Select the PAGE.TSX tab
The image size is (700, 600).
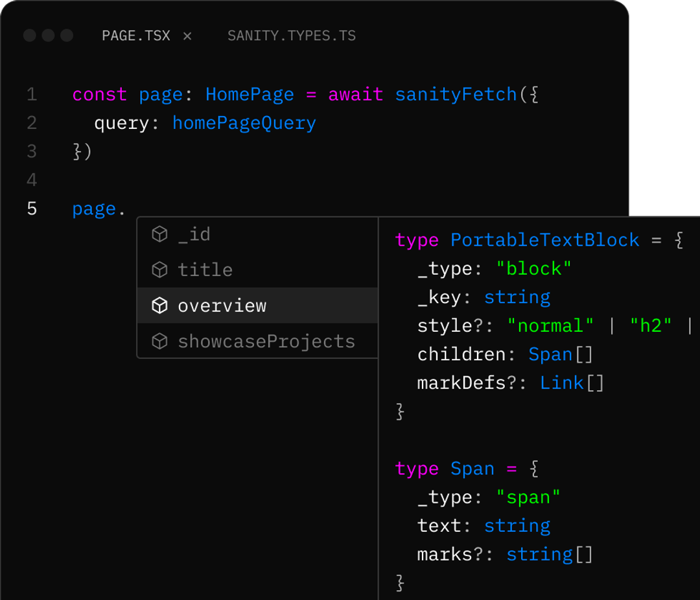coord(136,36)
